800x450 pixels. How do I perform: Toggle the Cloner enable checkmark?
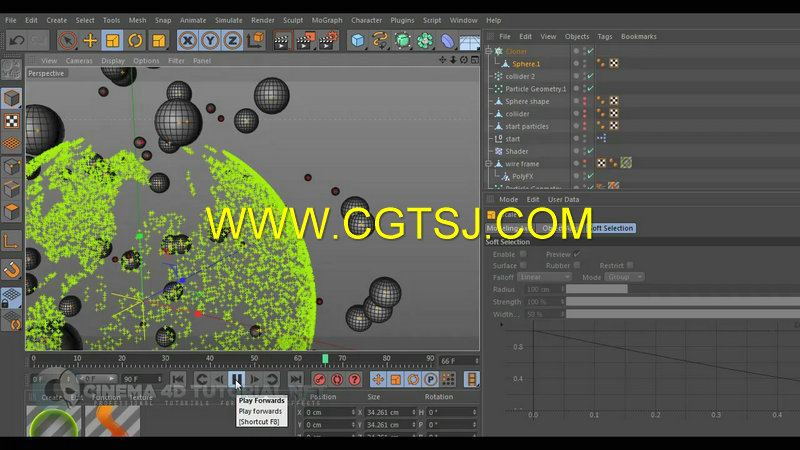pyautogui.click(x=591, y=51)
